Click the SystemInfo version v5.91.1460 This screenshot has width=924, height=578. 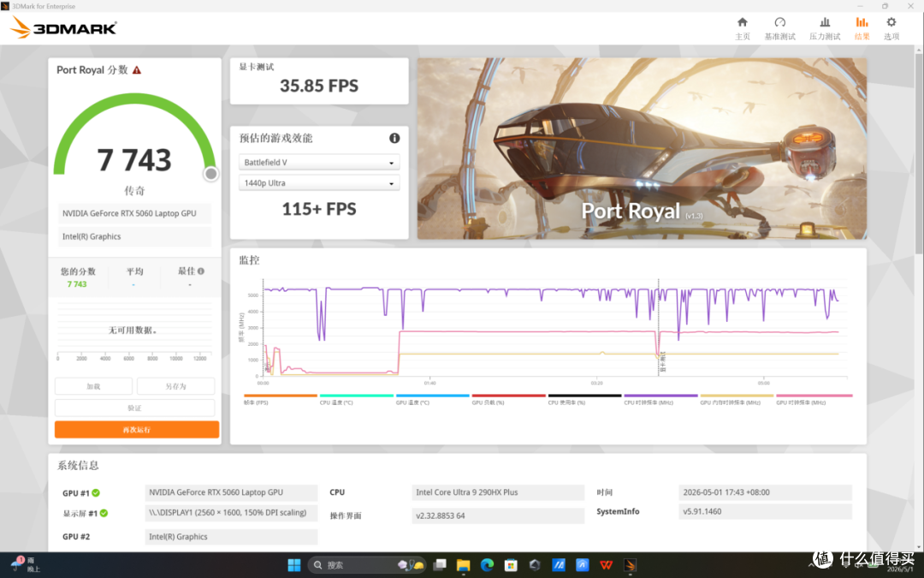click(765, 511)
